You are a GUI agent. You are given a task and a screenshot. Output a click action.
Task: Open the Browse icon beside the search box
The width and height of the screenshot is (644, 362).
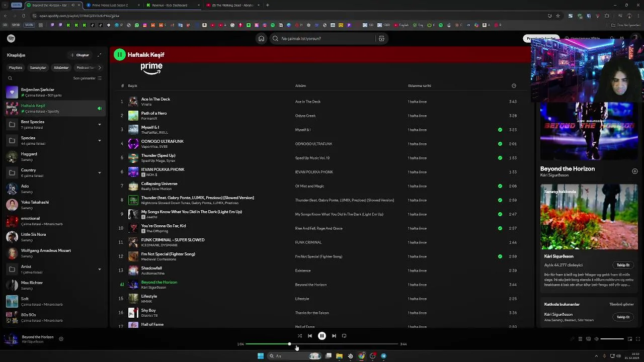point(381,39)
